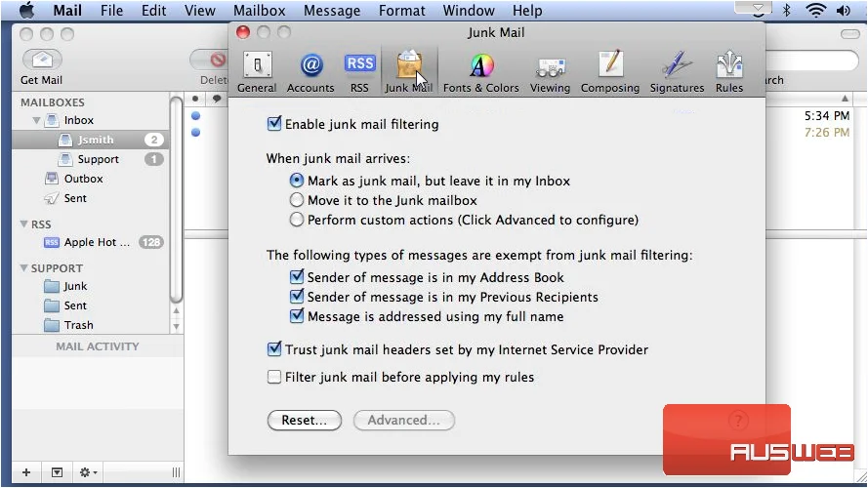Screen dimensions: 868x488
Task: Click the add mailbox plus button
Action: click(x=26, y=472)
